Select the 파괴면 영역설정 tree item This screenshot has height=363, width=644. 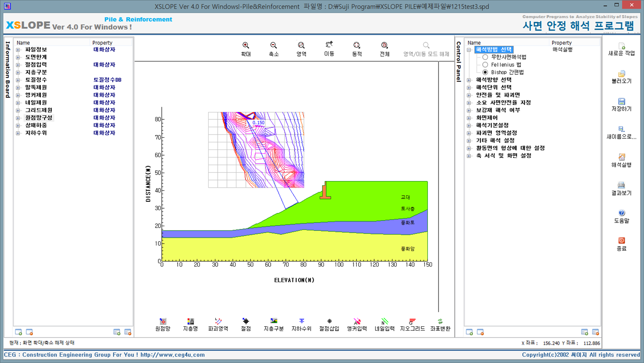coord(495,133)
